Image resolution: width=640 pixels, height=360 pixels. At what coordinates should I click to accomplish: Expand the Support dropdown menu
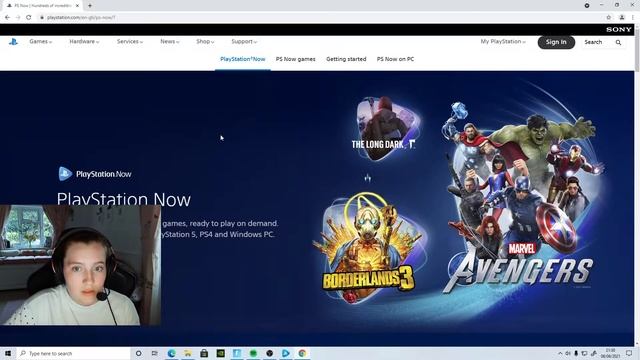(x=244, y=42)
